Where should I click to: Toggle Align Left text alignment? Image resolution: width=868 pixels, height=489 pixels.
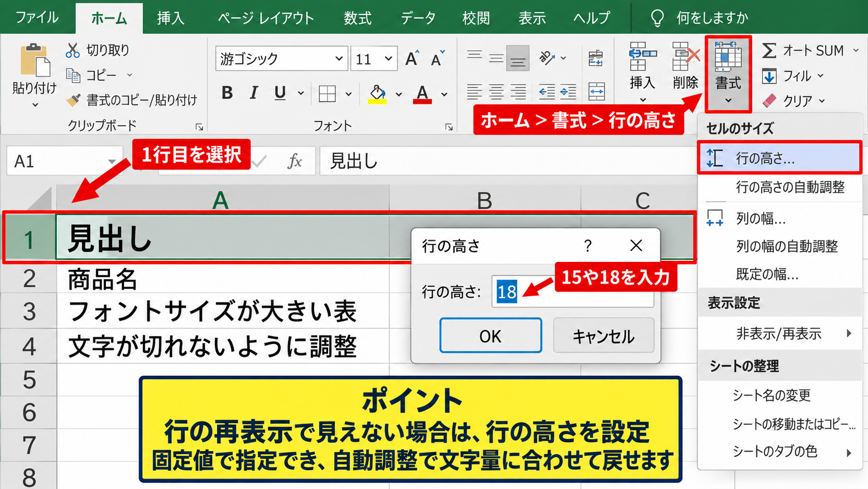coord(474,92)
